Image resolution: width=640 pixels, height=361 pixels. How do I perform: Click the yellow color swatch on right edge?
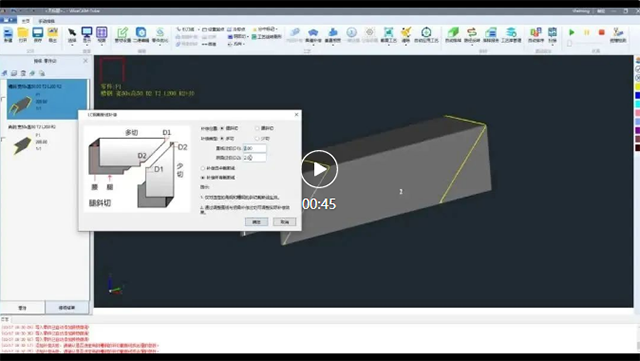[x=638, y=87]
